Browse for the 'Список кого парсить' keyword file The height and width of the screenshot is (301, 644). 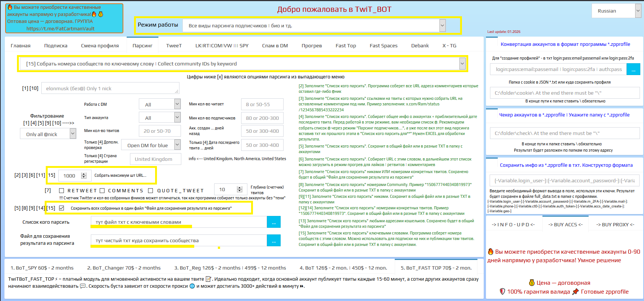pos(274,222)
